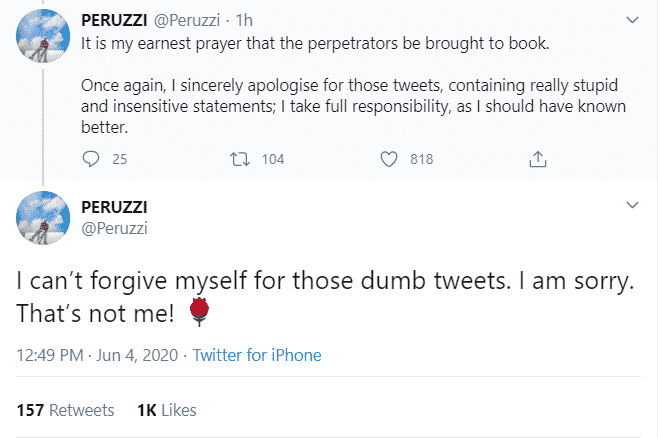Screen dimensions: 658x438
Task: Expand the chevron menu on the top tweet
Action: [x=631, y=19]
